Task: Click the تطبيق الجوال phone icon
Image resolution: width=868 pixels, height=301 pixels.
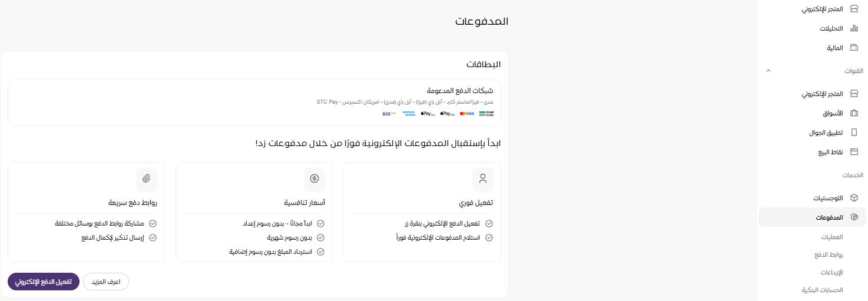Action: pyautogui.click(x=854, y=133)
